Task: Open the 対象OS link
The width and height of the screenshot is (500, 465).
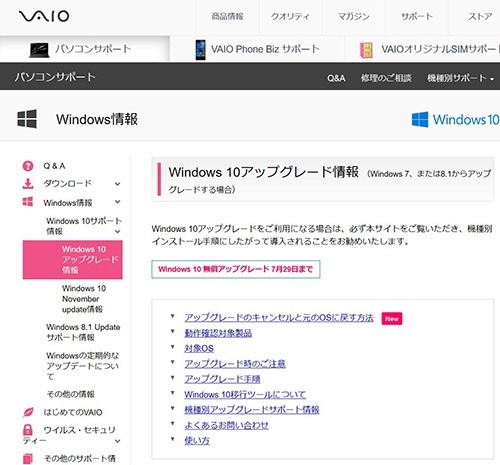Action: (x=199, y=349)
